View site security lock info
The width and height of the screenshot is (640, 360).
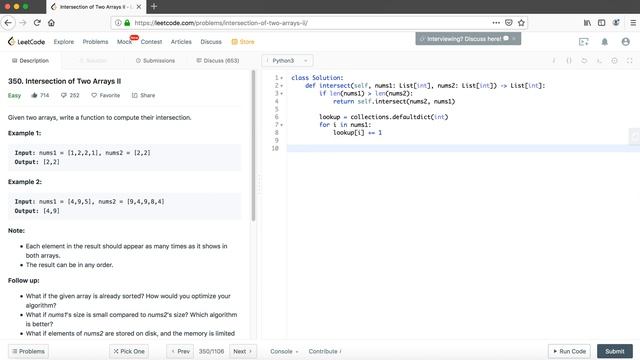point(127,23)
